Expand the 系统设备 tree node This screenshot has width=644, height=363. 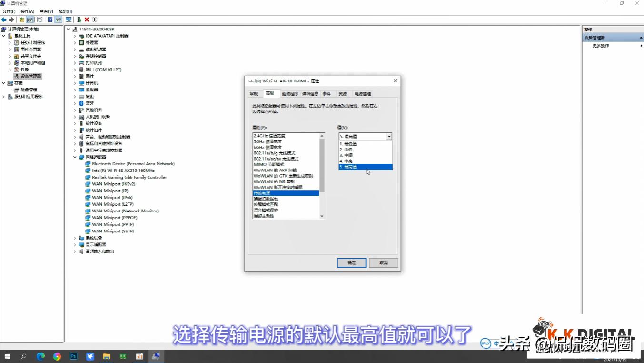coord(75,238)
